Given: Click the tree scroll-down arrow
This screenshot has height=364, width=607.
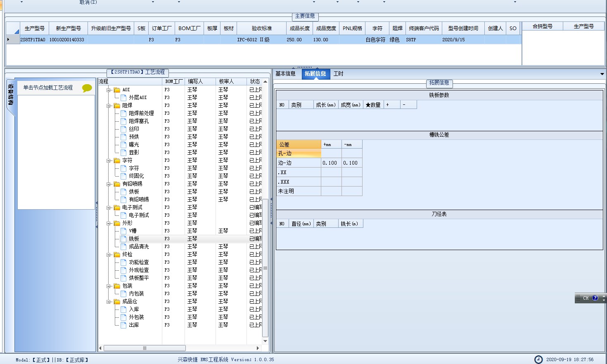Looking at the screenshot, I should pos(265,341).
